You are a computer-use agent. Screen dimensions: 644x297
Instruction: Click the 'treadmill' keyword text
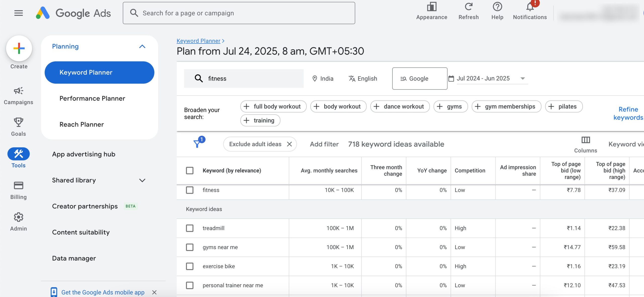(x=213, y=228)
